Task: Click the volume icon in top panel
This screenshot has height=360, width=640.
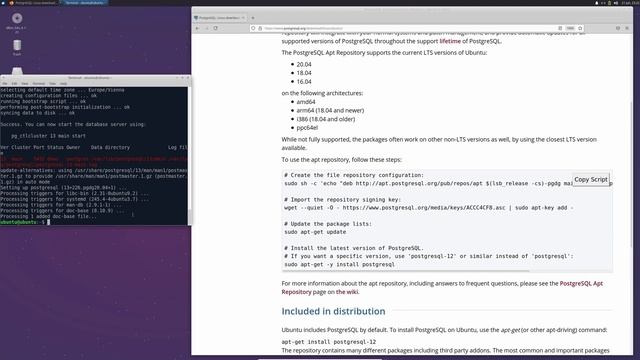Action: click(x=616, y=3)
